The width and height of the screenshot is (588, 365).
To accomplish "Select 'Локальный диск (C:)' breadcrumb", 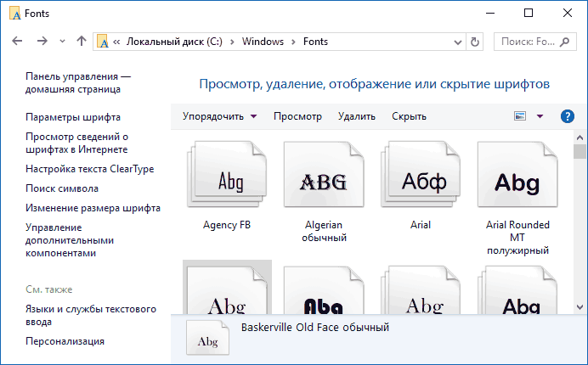I will click(174, 42).
